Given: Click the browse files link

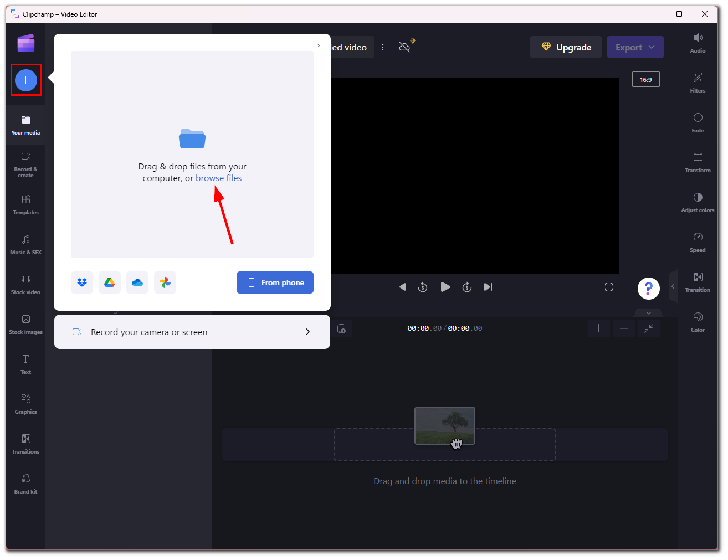Looking at the screenshot, I should click(218, 178).
